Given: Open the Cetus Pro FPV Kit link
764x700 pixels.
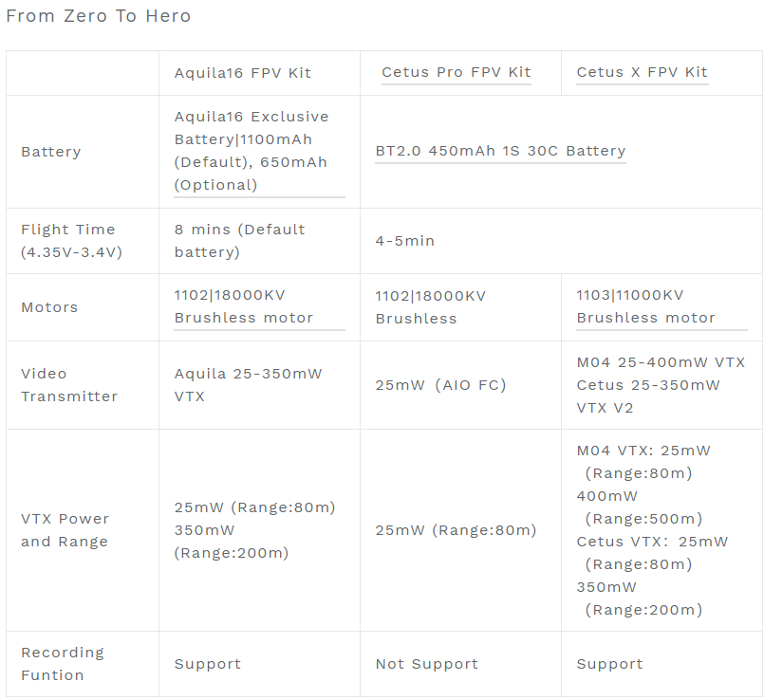Looking at the screenshot, I should coord(456,72).
